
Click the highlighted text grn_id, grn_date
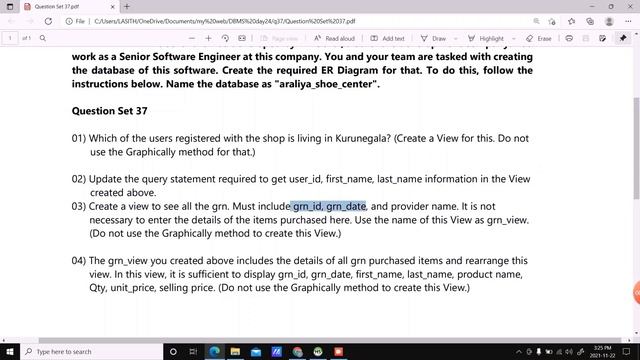[x=329, y=206]
